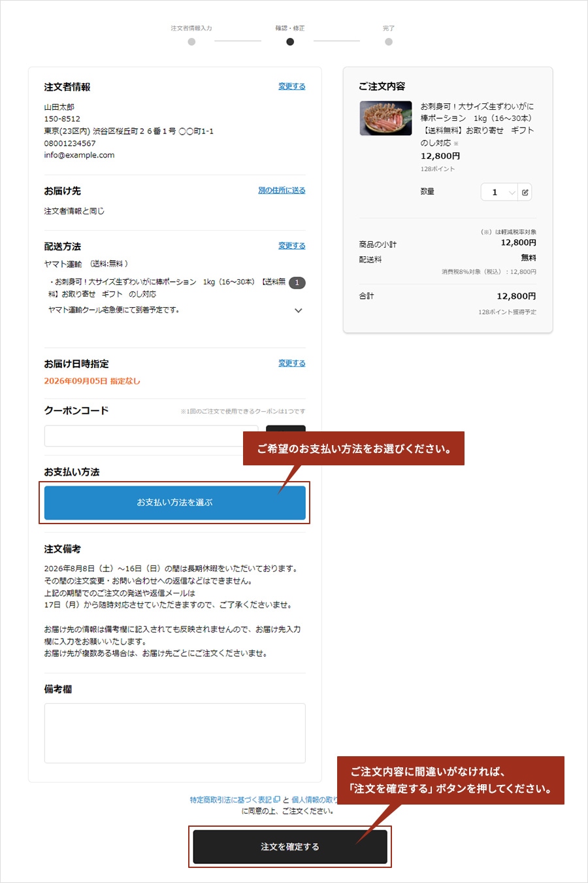Click 変更する link for 配送方法
The height and width of the screenshot is (883, 588).
[x=292, y=246]
